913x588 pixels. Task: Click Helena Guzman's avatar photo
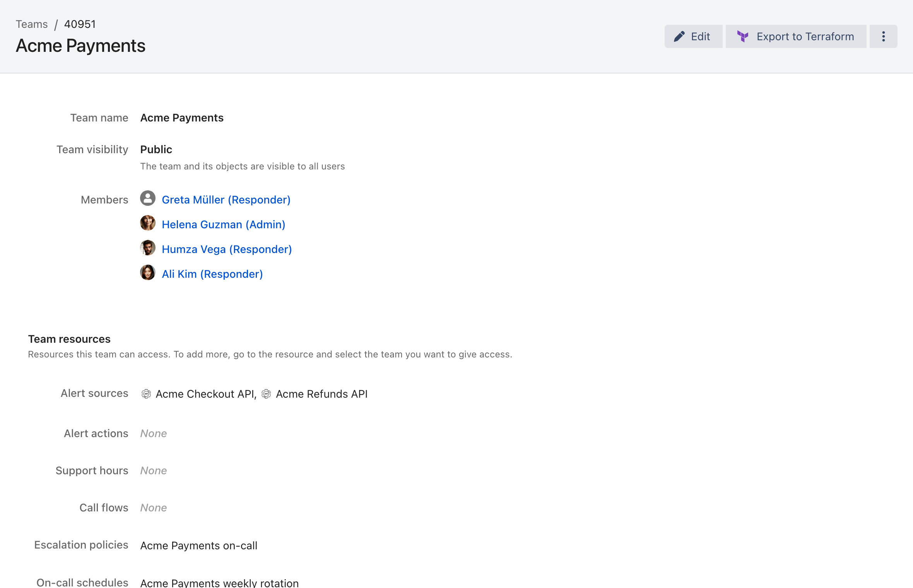click(148, 223)
